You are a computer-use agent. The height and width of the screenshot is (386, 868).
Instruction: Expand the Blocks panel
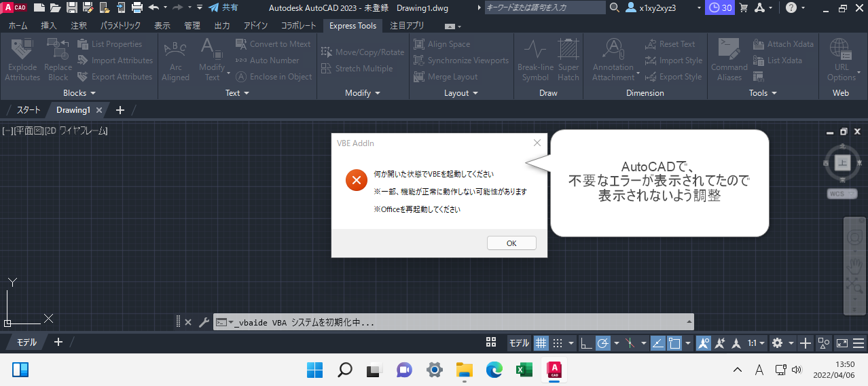79,93
